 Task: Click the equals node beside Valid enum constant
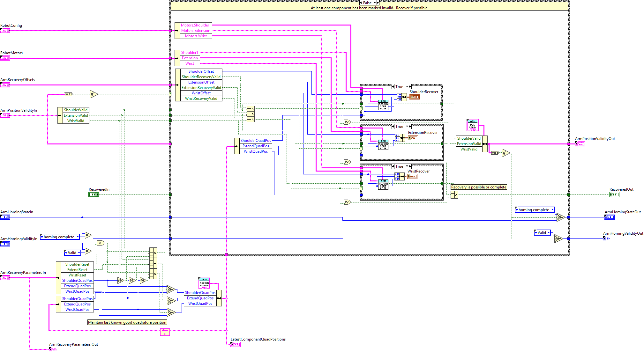[88, 251]
